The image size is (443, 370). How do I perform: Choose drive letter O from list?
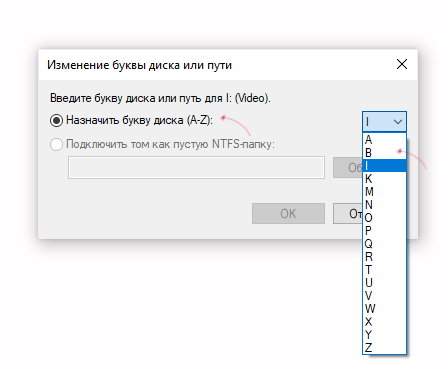tap(384, 218)
